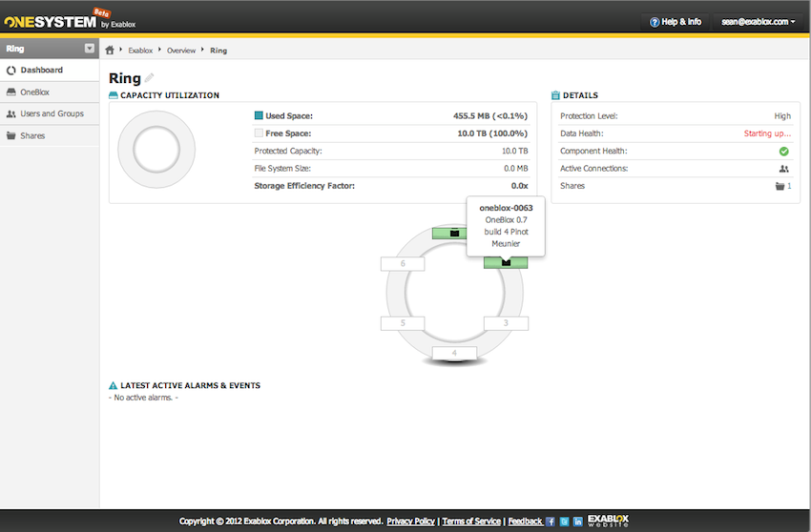The width and height of the screenshot is (811, 532).
Task: Open the LinkedIn icon in footer
Action: pyautogui.click(x=578, y=522)
